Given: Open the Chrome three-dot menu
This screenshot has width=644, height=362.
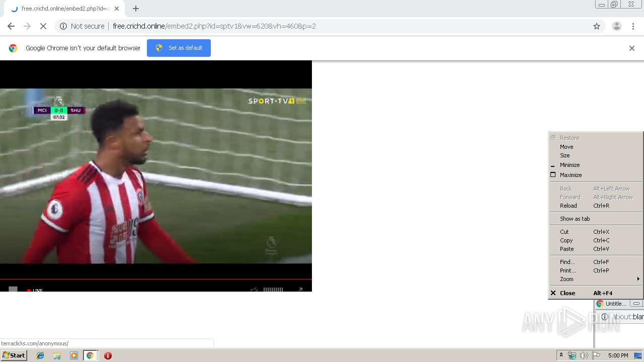Looking at the screenshot, I should [x=633, y=26].
